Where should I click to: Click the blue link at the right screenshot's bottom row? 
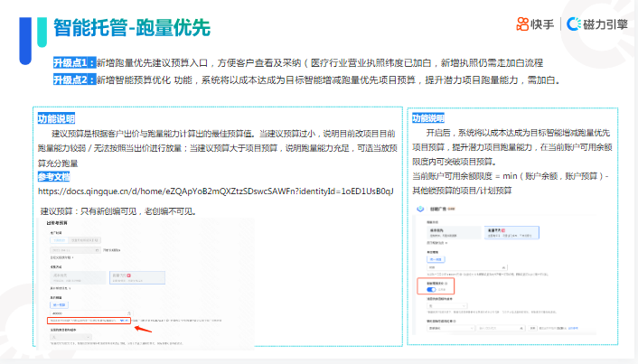coord(573,328)
